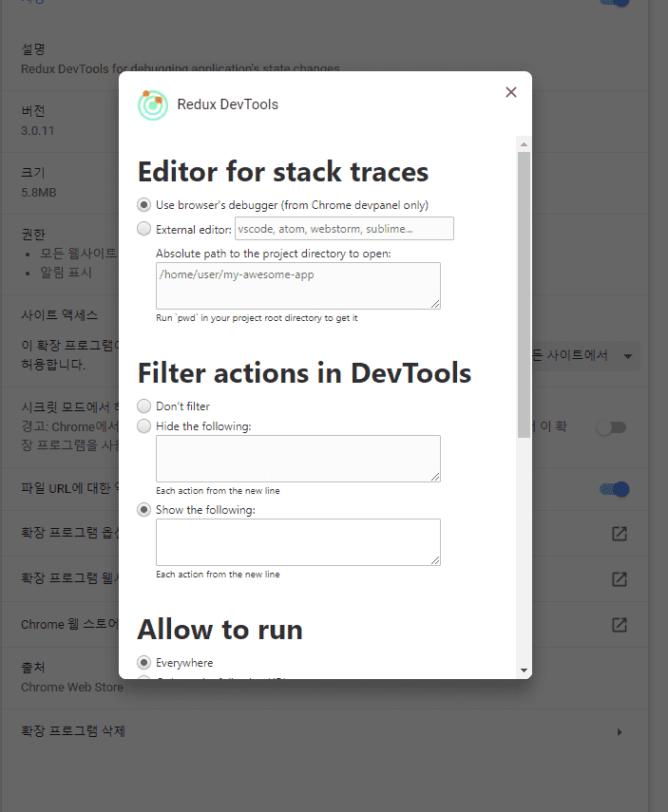Click Each action from the new line under Hide textarea
Image resolution: width=668 pixels, height=812 pixels.
[x=218, y=490]
